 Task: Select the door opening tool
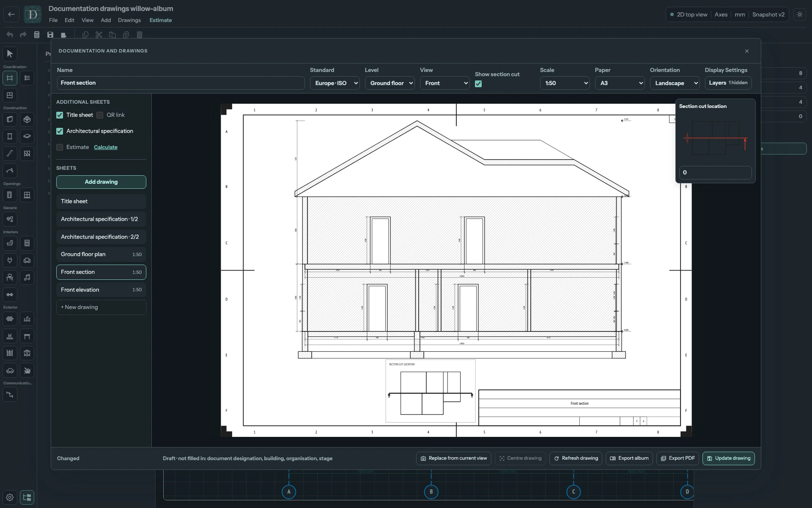tap(10, 195)
